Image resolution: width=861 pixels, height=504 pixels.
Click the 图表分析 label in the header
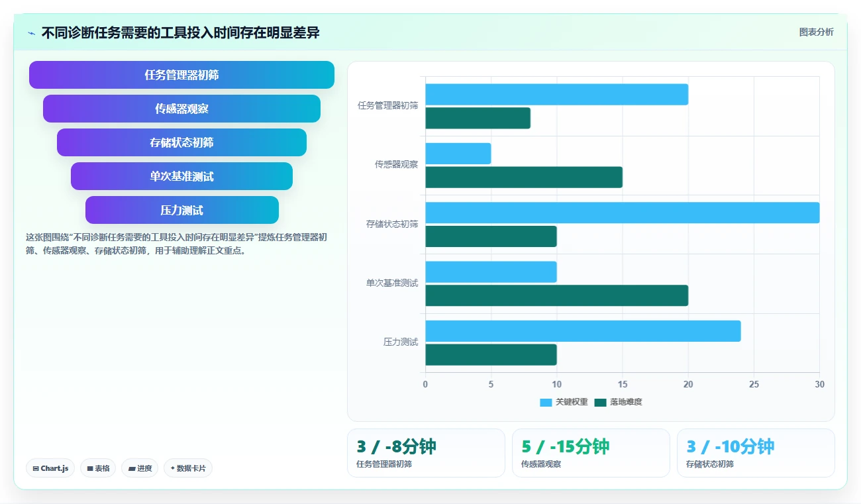point(816,32)
